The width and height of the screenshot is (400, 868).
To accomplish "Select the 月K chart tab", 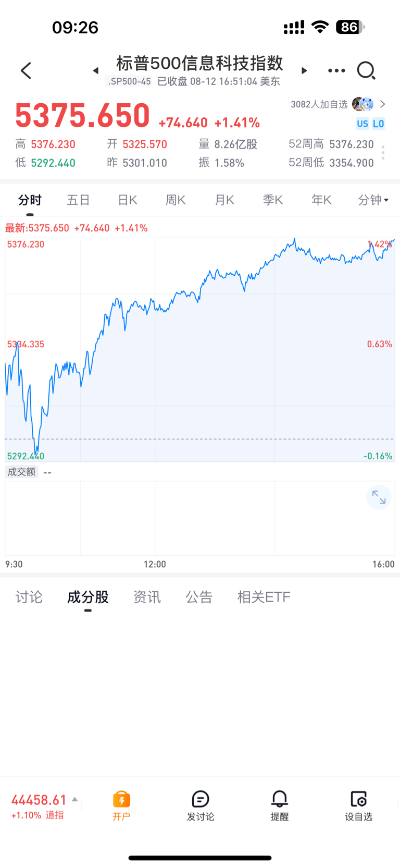I will [224, 200].
